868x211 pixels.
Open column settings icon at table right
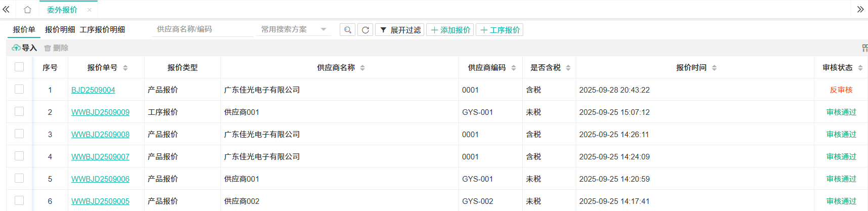point(864,48)
